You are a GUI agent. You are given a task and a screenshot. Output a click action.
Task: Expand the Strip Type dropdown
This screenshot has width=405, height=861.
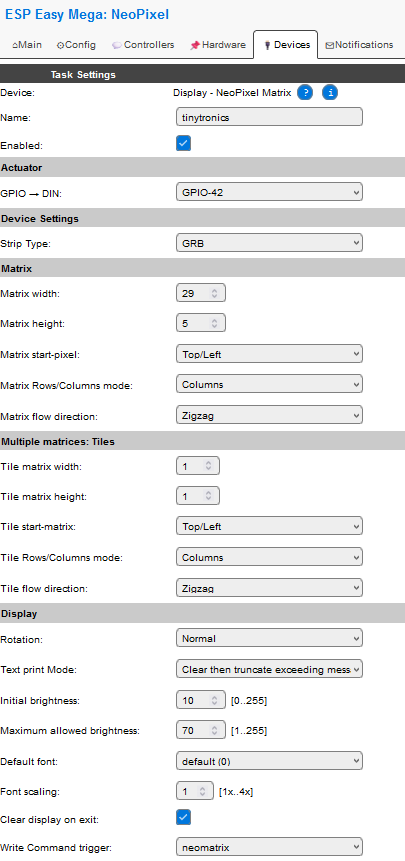[x=269, y=242]
